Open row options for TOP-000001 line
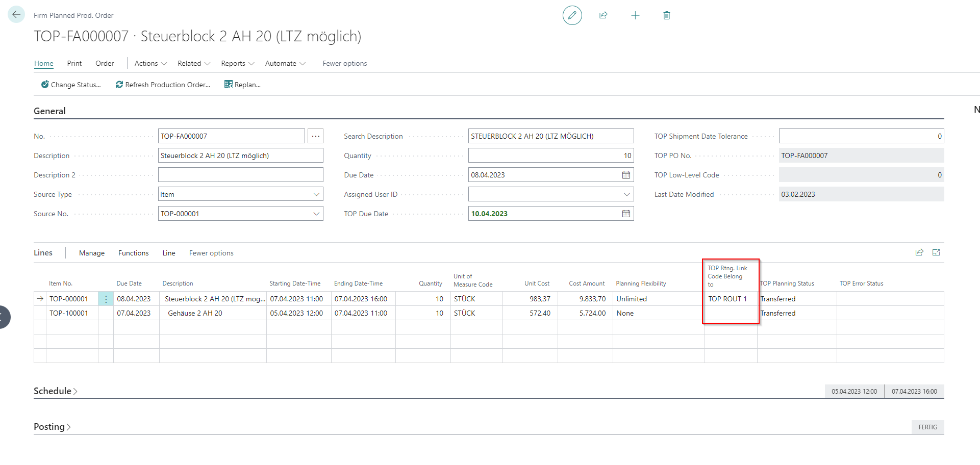 [106, 299]
